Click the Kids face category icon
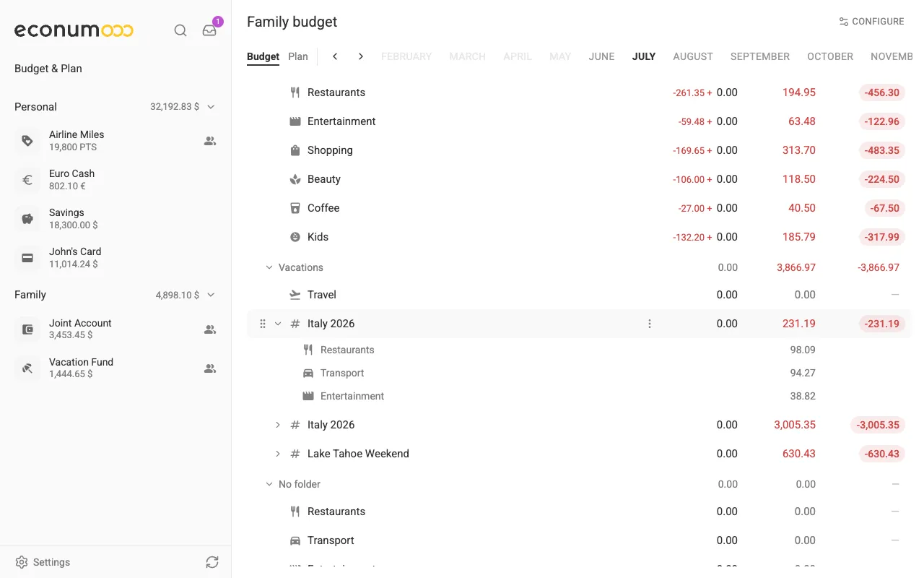 tap(295, 237)
